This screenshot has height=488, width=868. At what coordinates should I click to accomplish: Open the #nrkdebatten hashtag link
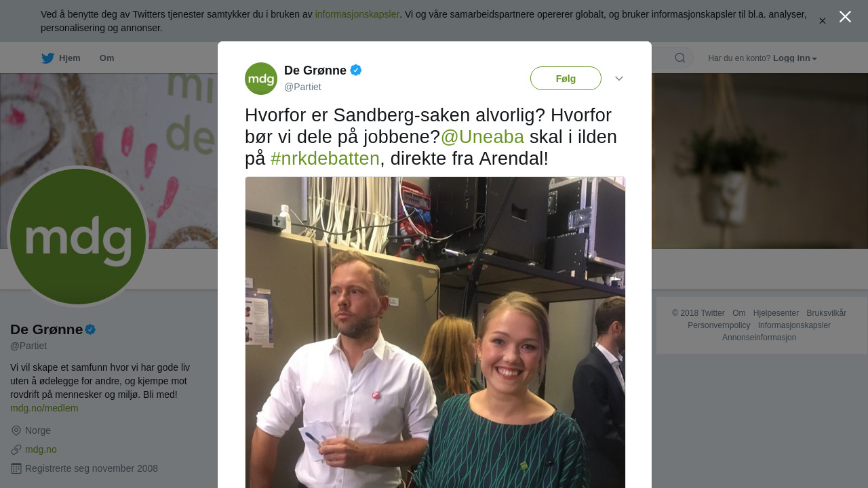[x=325, y=159]
